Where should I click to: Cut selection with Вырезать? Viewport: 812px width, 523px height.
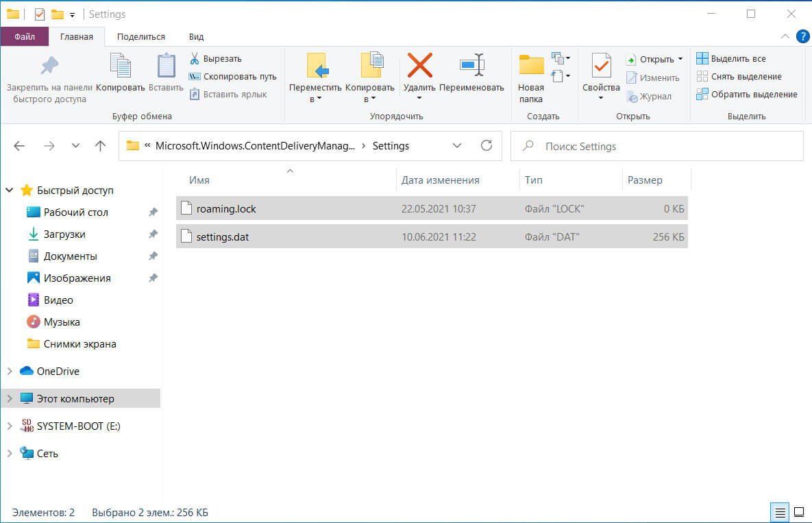[216, 58]
